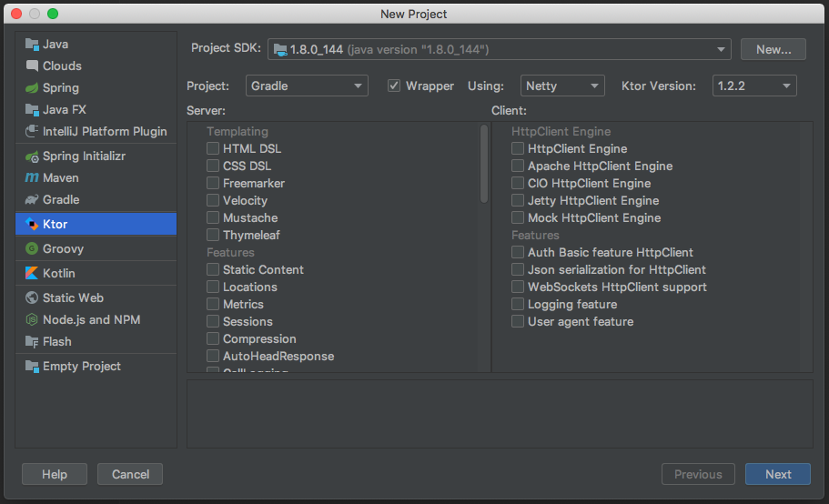
Task: Open the Using Netty engine dropdown
Action: pyautogui.click(x=562, y=86)
